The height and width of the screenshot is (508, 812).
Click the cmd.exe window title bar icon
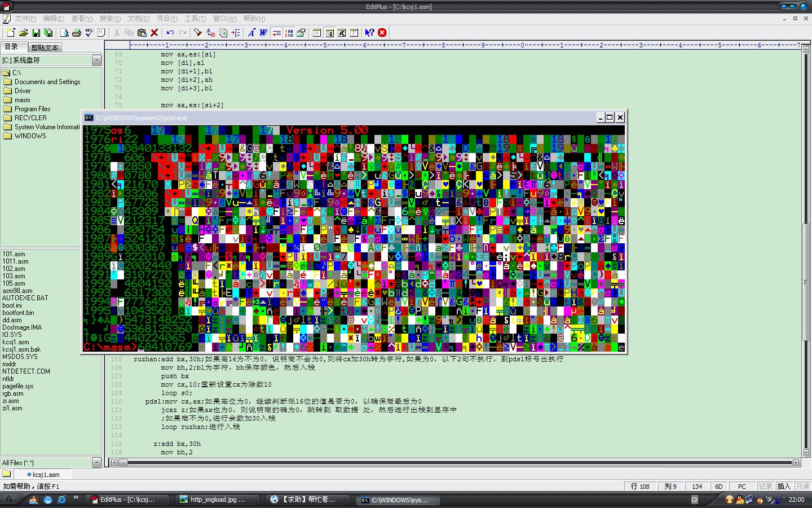[89, 117]
